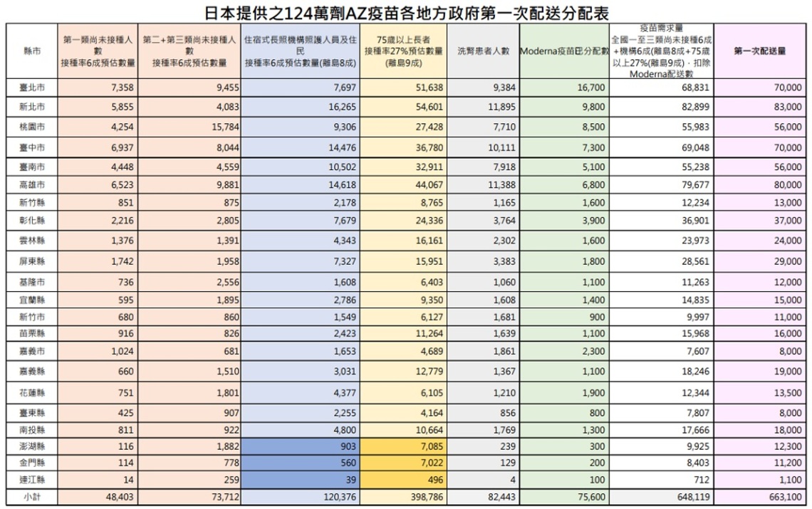812x509 pixels.
Task: Click the 苗栗縣 row label
Action: [32, 333]
